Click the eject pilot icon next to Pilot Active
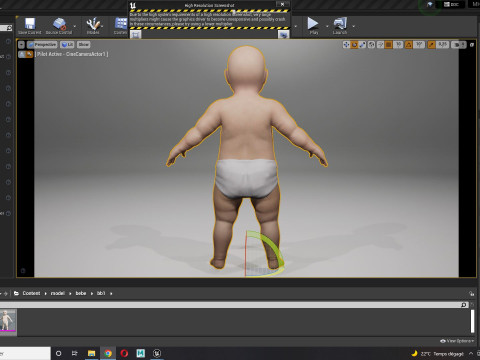Image resolution: width=480 pixels, height=360 pixels. [x=22, y=54]
